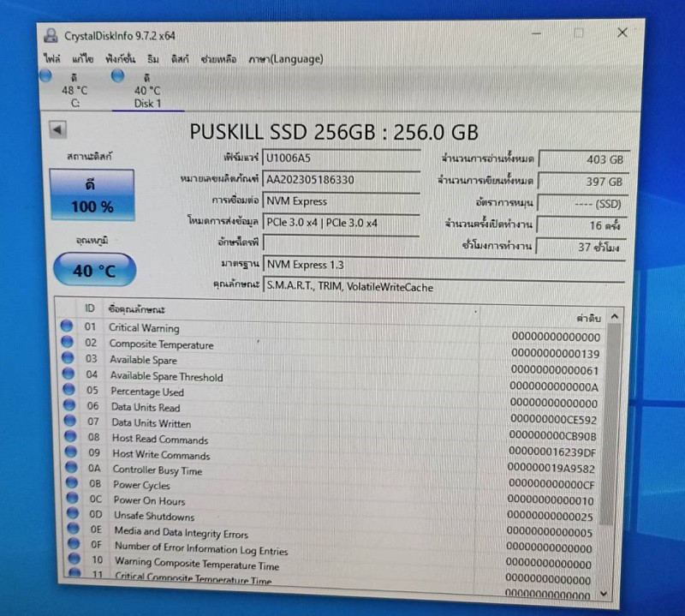
Task: Click the scroll-down arrow of the attribute list
Action: (x=605, y=593)
